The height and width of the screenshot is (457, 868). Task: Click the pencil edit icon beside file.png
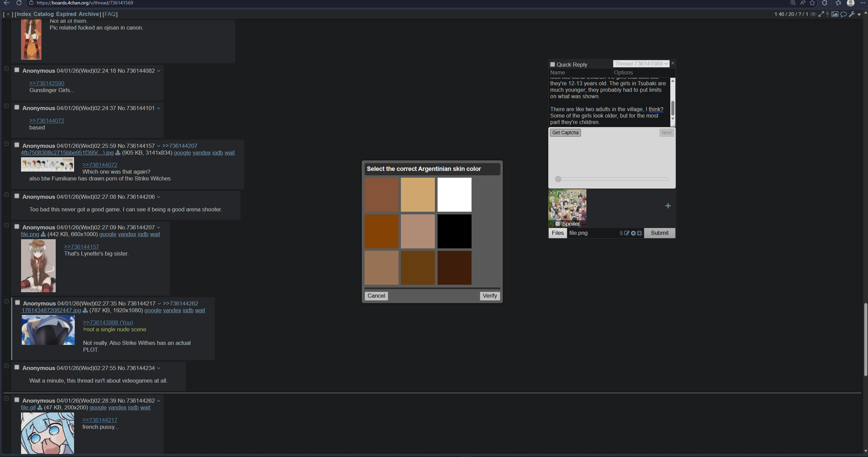pos(627,233)
